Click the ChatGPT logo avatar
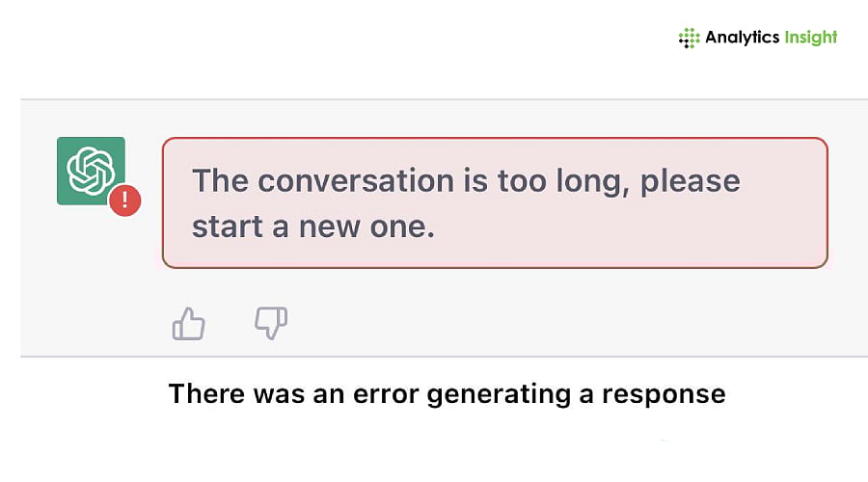This screenshot has height=482, width=868. pyautogui.click(x=91, y=170)
